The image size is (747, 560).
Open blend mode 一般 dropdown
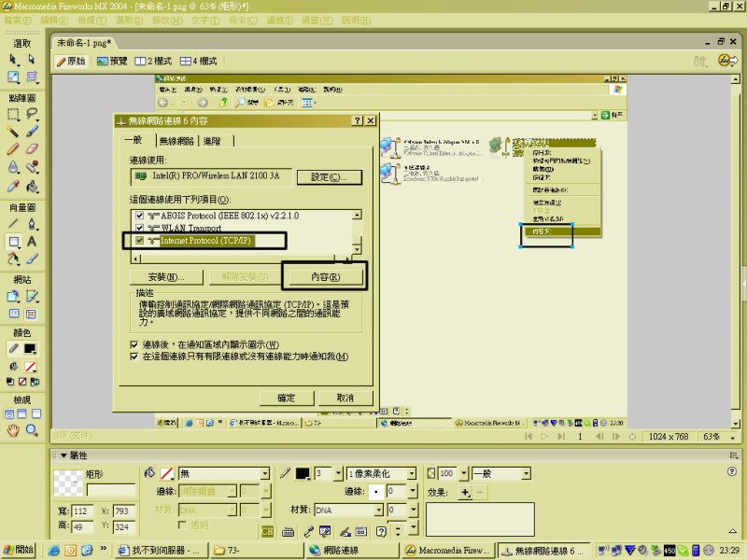coord(526,474)
